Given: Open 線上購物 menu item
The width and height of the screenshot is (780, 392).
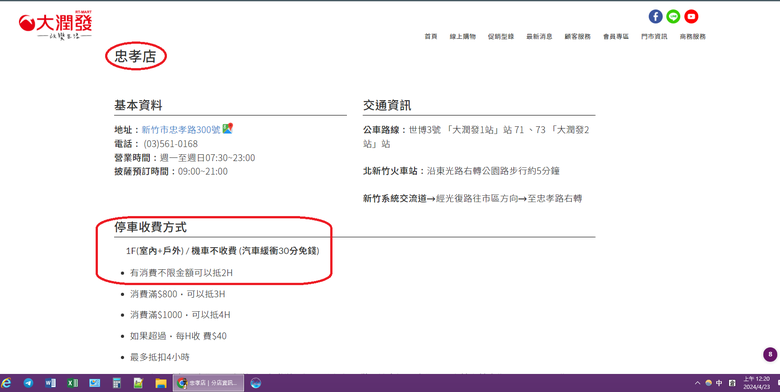Looking at the screenshot, I should (x=463, y=36).
